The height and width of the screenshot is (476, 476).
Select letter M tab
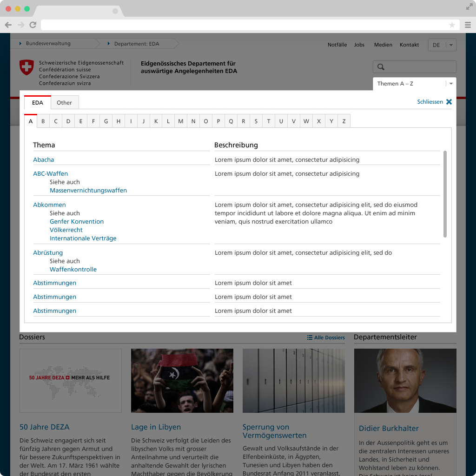[181, 121]
